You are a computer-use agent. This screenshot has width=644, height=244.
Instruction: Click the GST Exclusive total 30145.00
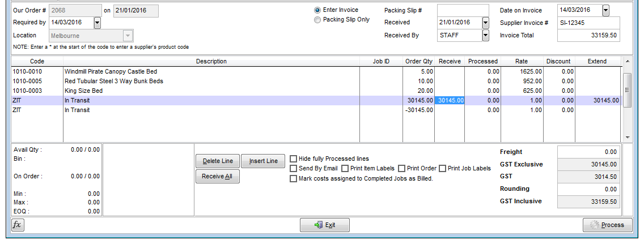tap(588, 164)
